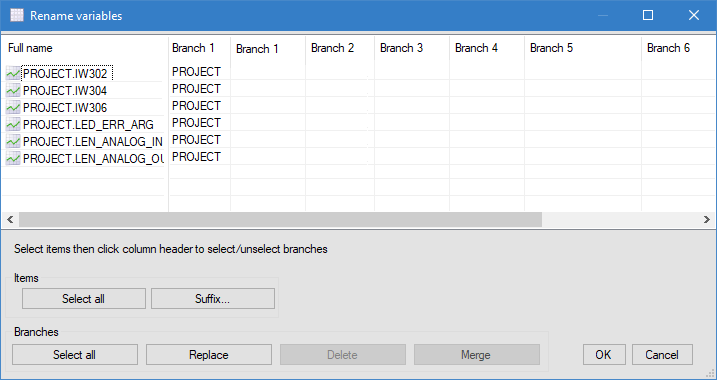
Task: Click the Cancel button
Action: [x=662, y=354]
